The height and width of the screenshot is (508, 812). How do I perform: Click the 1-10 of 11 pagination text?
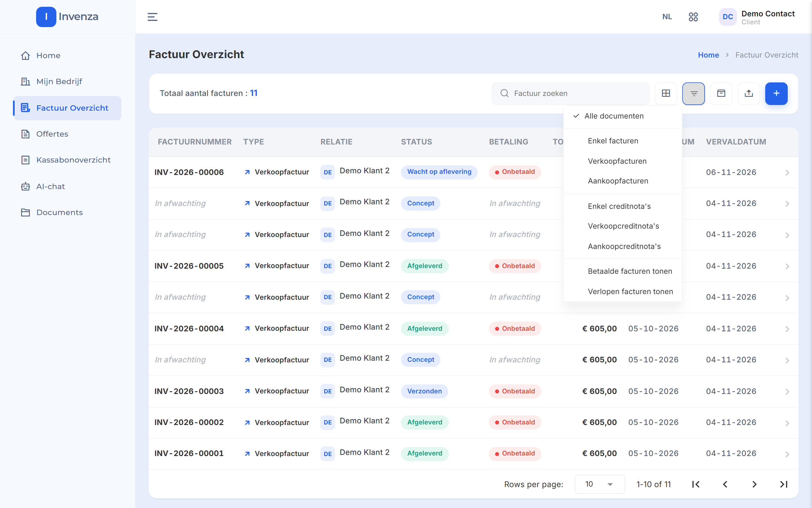653,484
